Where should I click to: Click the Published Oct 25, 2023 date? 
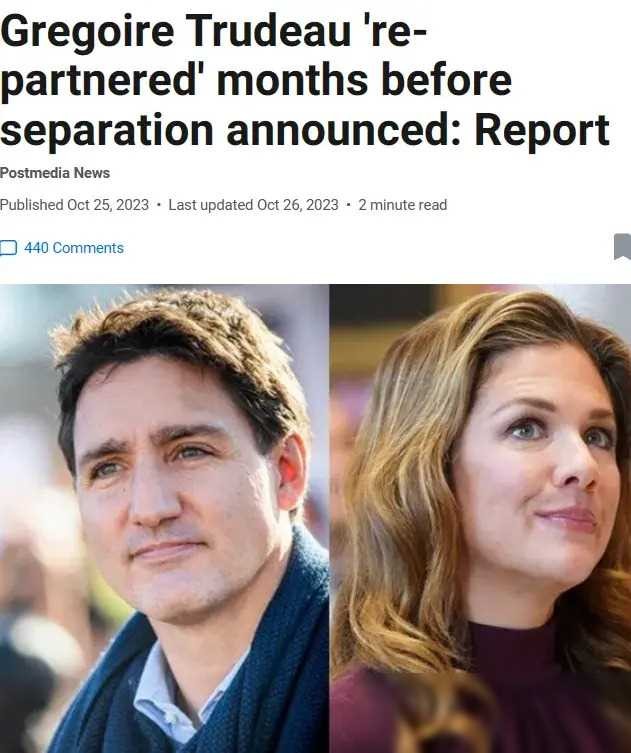click(x=74, y=205)
